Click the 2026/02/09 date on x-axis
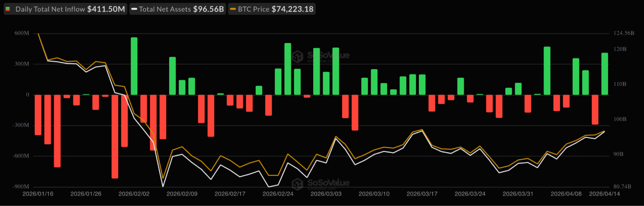Viewport: 644px width, 206px height. pyautogui.click(x=182, y=194)
